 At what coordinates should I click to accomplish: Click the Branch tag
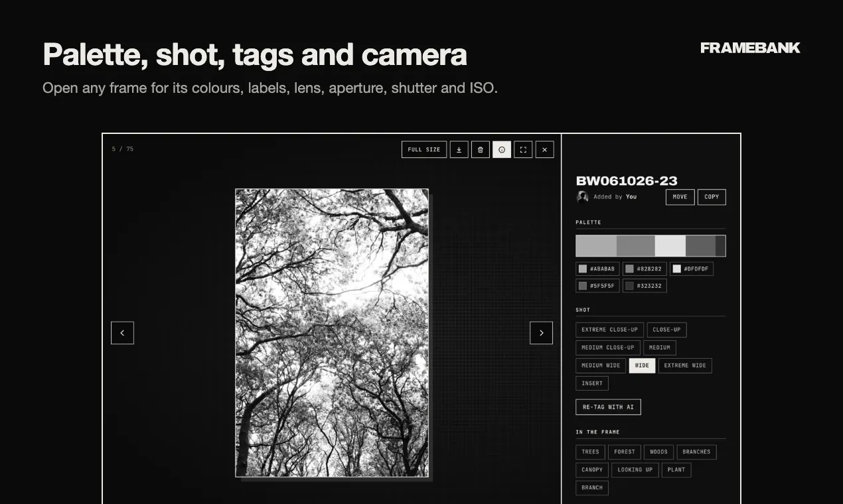[592, 488]
